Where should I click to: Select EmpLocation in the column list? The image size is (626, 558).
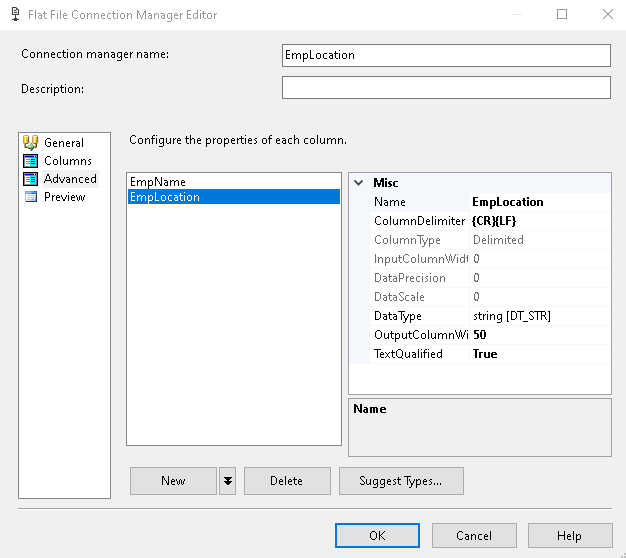click(x=165, y=197)
